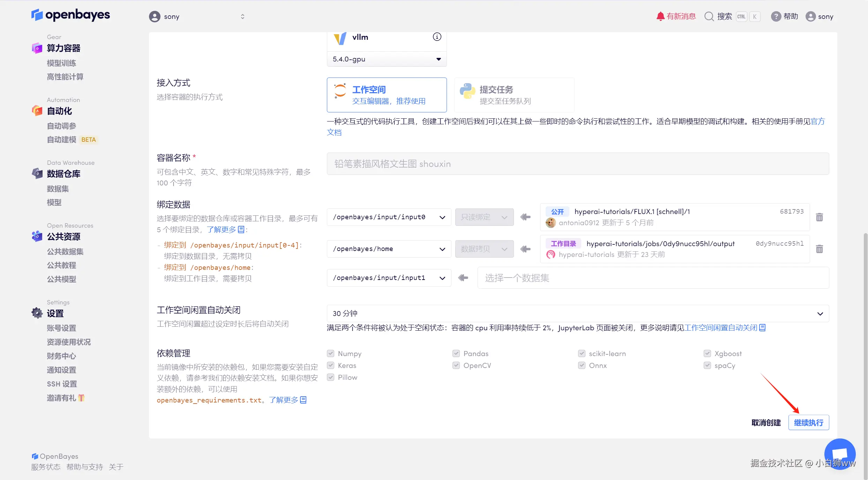The width and height of the screenshot is (868, 480).
Task: Click the vllm info icon
Action: tap(437, 37)
